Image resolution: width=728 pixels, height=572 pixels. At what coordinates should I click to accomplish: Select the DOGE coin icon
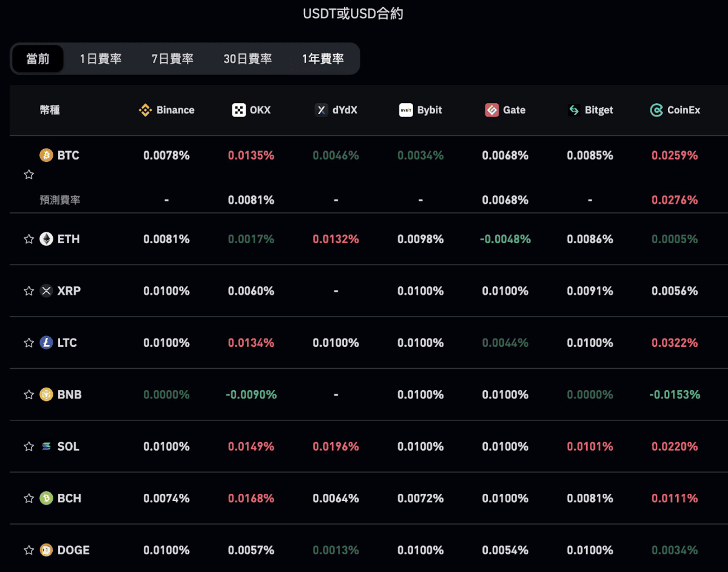click(x=47, y=550)
